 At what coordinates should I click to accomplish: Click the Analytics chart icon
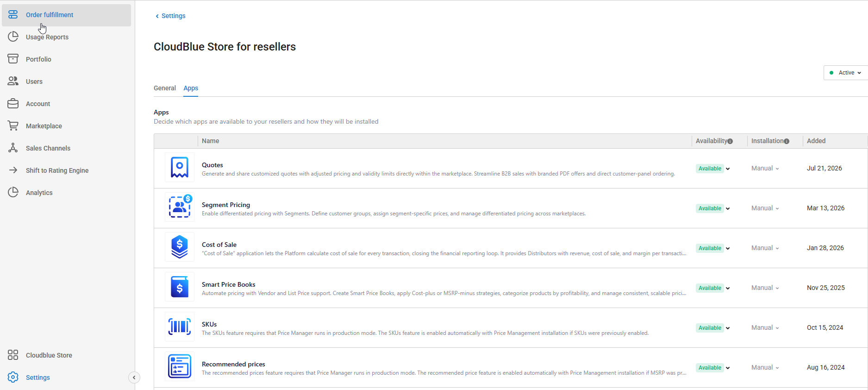click(13, 192)
